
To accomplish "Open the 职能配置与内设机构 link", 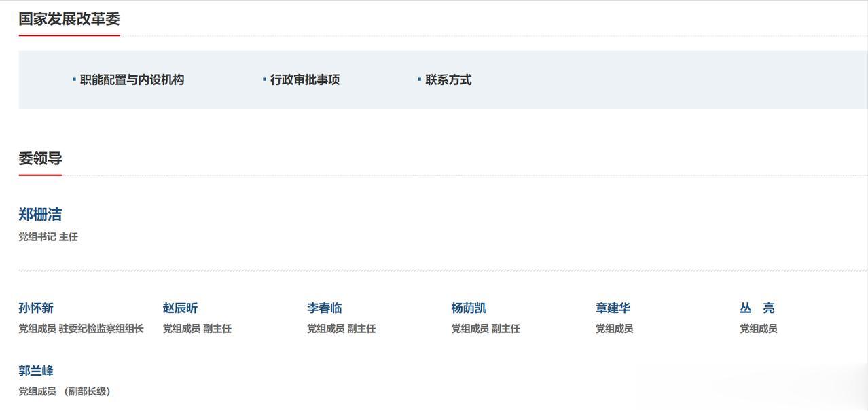I will pos(132,79).
